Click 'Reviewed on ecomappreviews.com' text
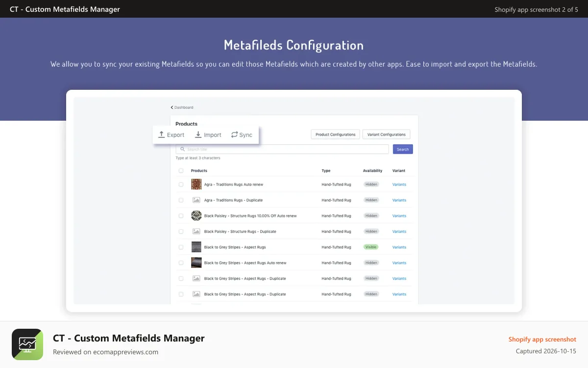Image resolution: width=588 pixels, height=368 pixels. 106,352
